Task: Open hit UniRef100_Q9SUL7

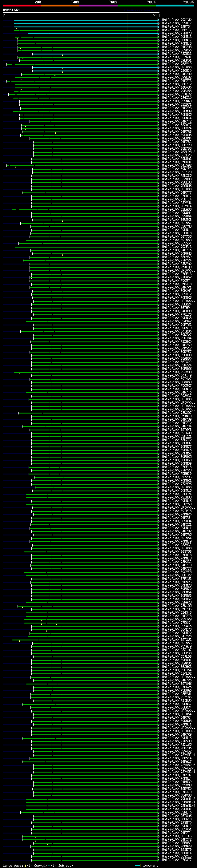Action: point(177,23)
